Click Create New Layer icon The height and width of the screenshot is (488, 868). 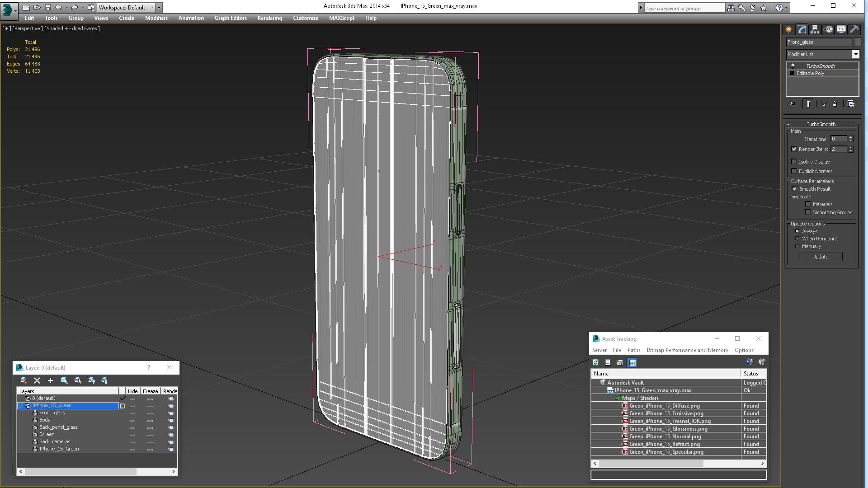coord(24,380)
